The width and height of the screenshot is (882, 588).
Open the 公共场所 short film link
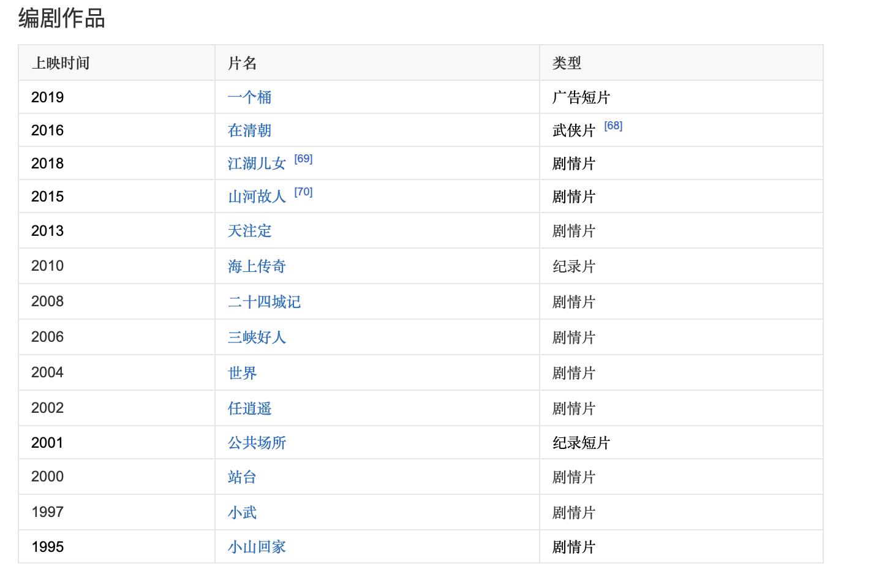coord(257,443)
